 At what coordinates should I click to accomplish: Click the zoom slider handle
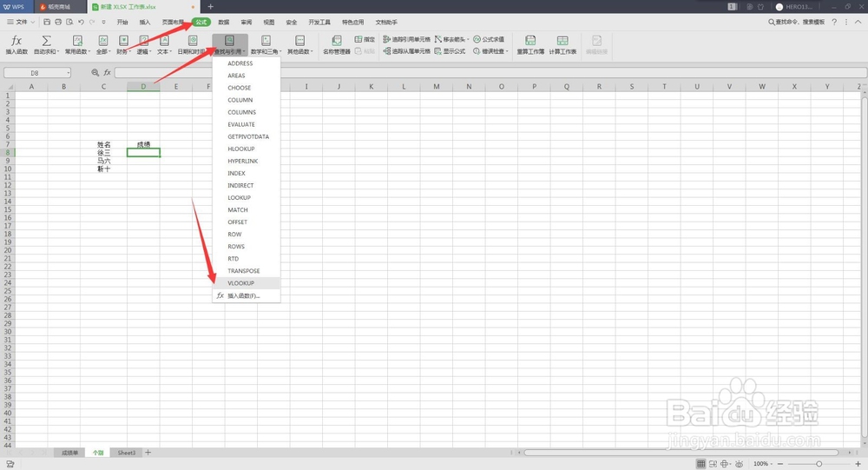[x=819, y=463]
